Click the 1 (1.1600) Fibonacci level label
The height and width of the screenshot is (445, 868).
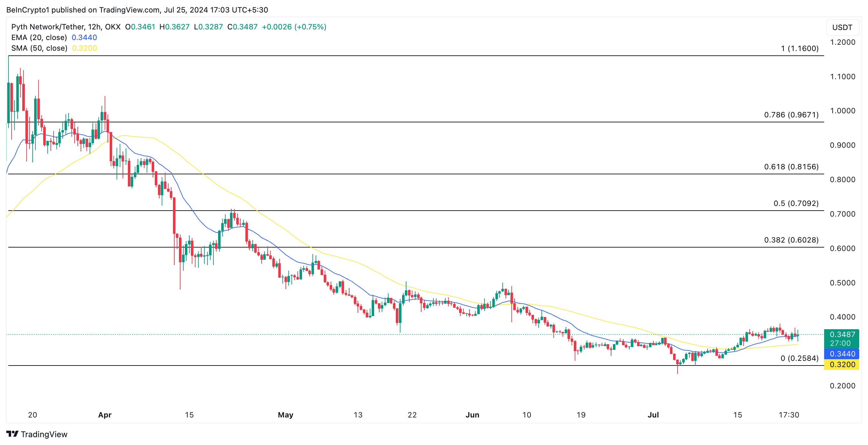(799, 49)
